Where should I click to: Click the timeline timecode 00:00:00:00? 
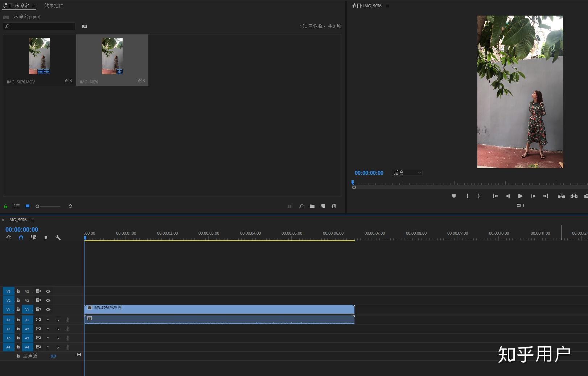pos(22,230)
